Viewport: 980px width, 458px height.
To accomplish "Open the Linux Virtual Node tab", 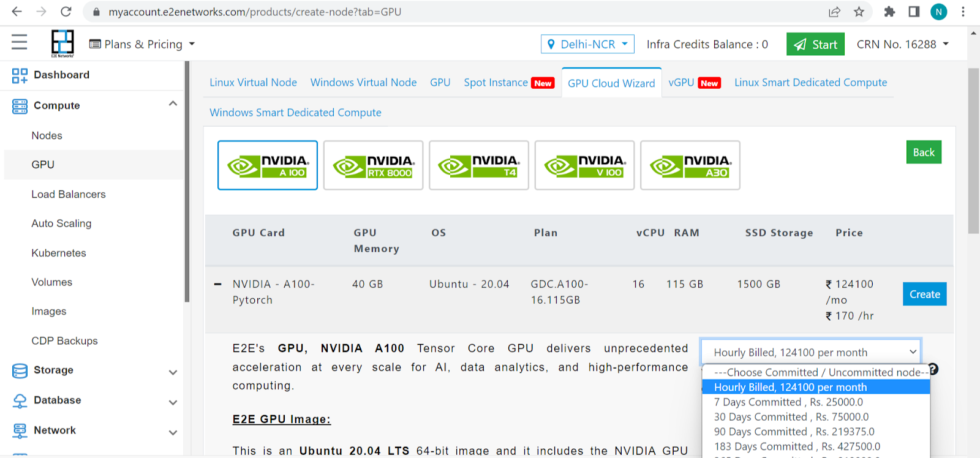I will coord(253,82).
